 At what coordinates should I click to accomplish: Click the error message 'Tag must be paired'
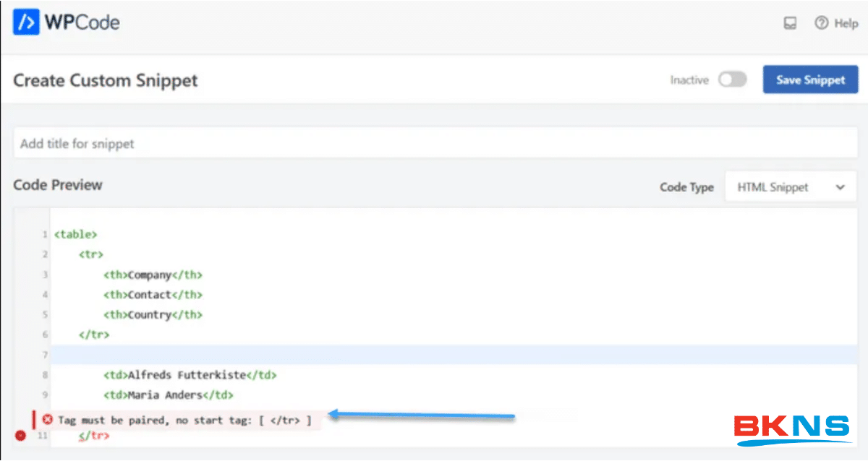[181, 419]
